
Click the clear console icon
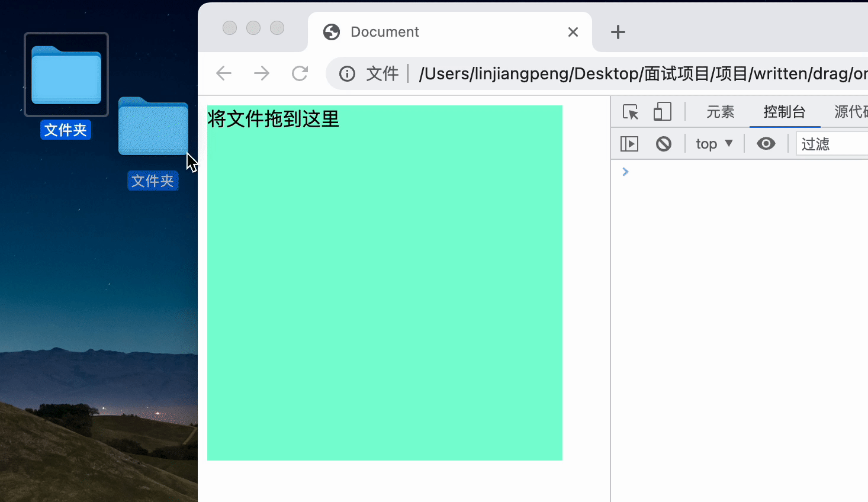coord(664,143)
